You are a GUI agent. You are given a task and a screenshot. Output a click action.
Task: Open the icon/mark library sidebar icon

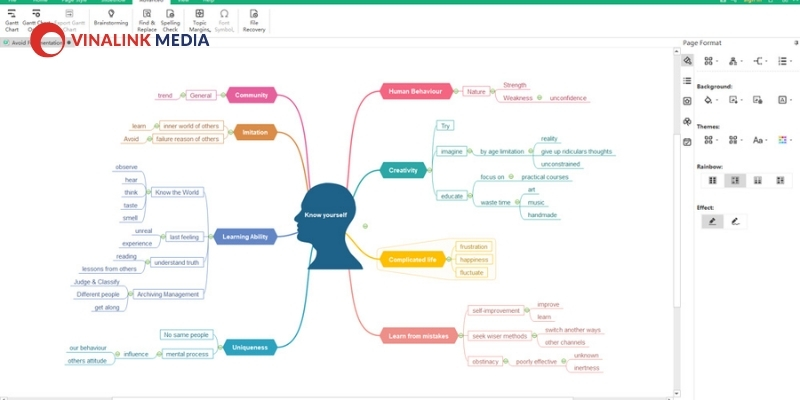687,101
